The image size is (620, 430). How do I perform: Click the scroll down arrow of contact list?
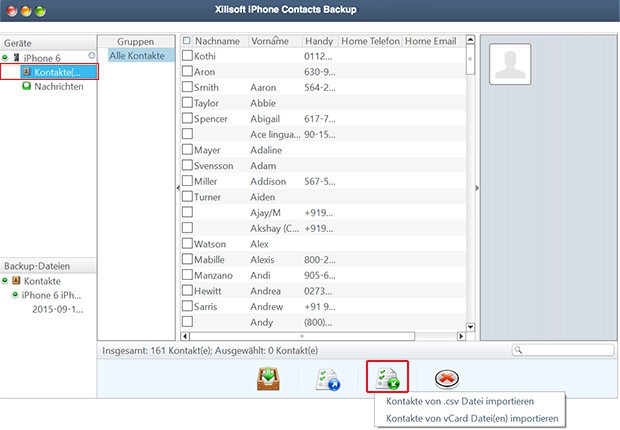[x=470, y=327]
